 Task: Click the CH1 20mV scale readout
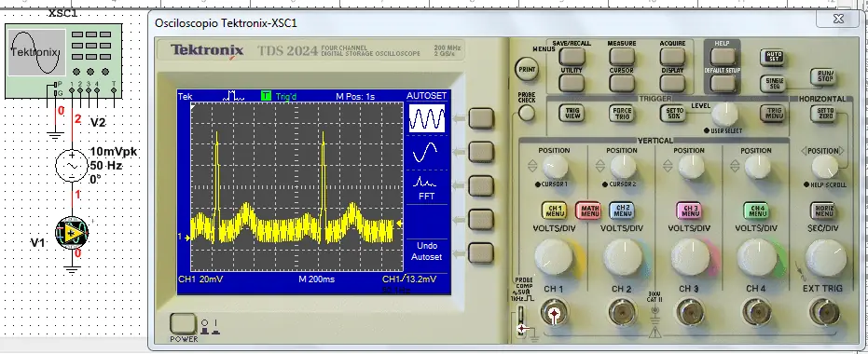point(200,279)
